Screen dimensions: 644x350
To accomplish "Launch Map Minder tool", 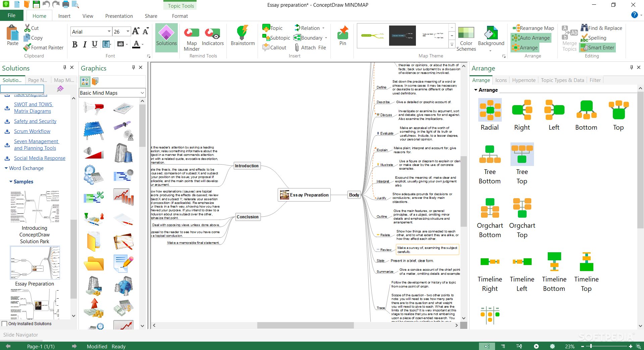I will click(x=192, y=39).
